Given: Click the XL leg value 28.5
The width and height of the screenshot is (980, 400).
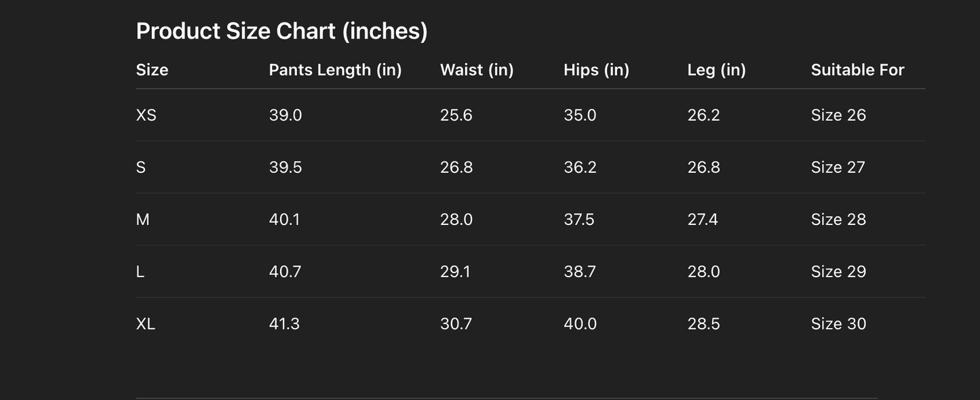Looking at the screenshot, I should point(703,324).
